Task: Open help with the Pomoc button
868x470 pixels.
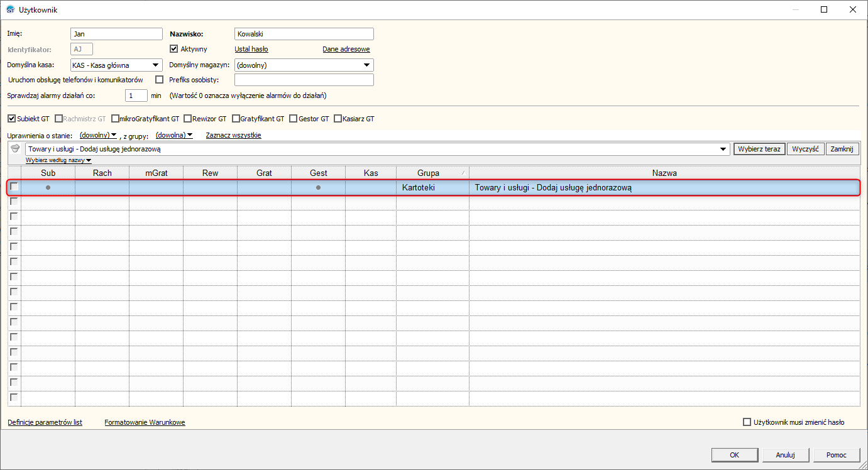Action: coord(837,455)
